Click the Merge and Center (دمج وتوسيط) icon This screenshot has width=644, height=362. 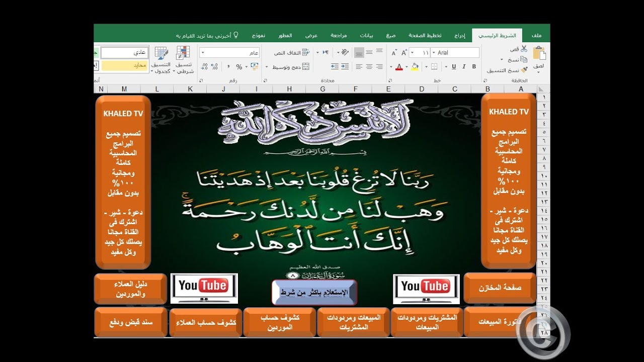click(x=306, y=66)
